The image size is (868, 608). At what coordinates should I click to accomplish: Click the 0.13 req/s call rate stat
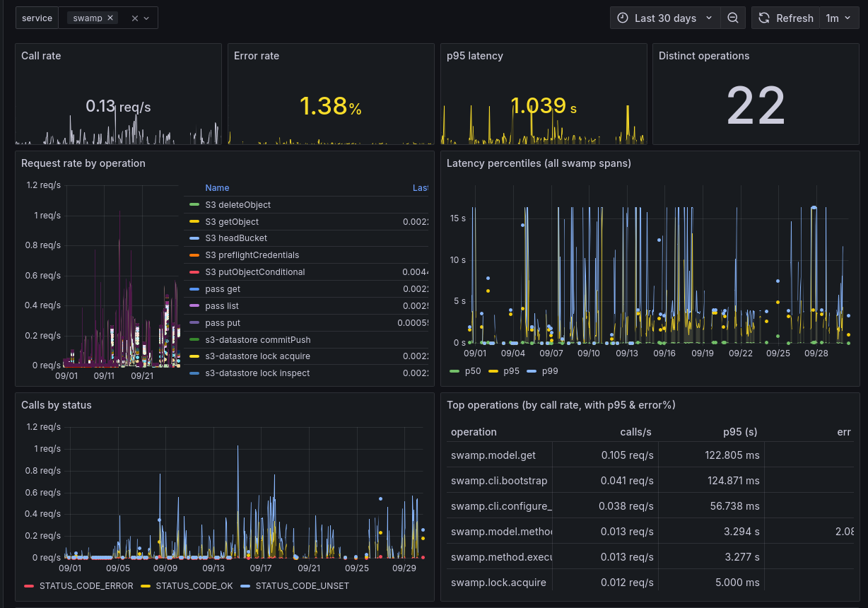point(118,106)
